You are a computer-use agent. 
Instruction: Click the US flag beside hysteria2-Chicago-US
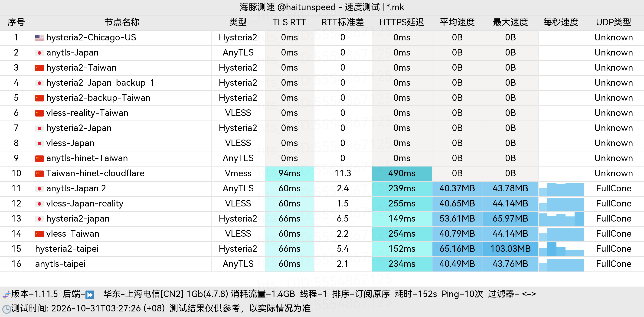pos(39,38)
